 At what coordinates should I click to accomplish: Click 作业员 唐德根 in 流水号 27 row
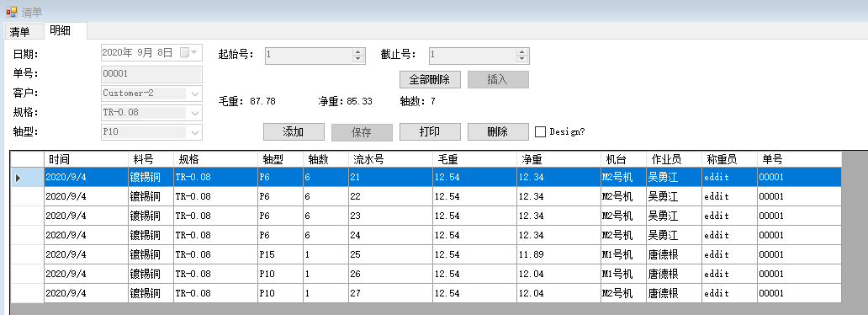tap(674, 293)
